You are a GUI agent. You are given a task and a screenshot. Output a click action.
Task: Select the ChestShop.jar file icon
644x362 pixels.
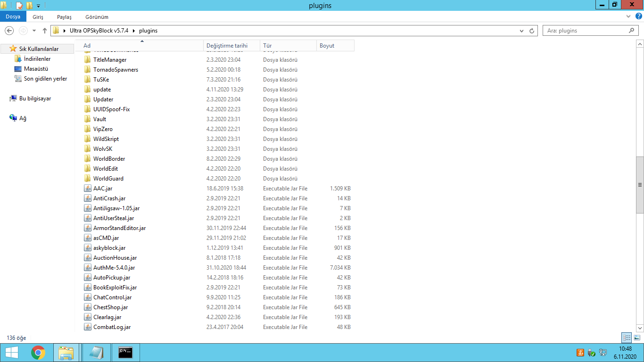87,307
